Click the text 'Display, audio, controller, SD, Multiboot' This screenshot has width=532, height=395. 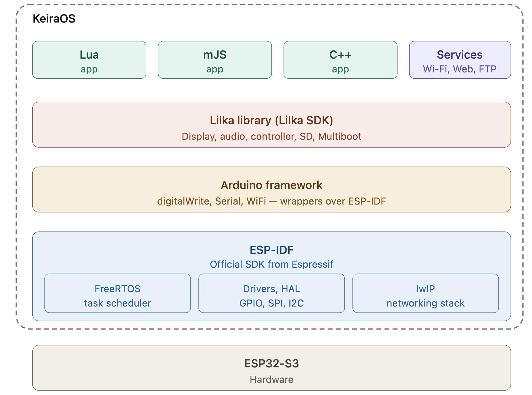271,136
